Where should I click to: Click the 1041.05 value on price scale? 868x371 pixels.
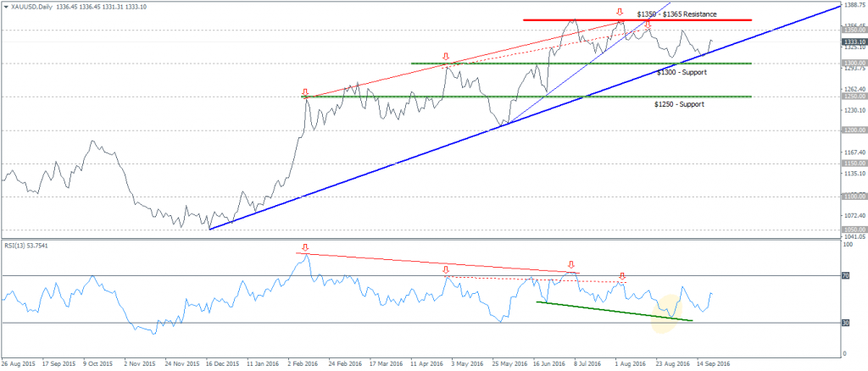pos(854,236)
